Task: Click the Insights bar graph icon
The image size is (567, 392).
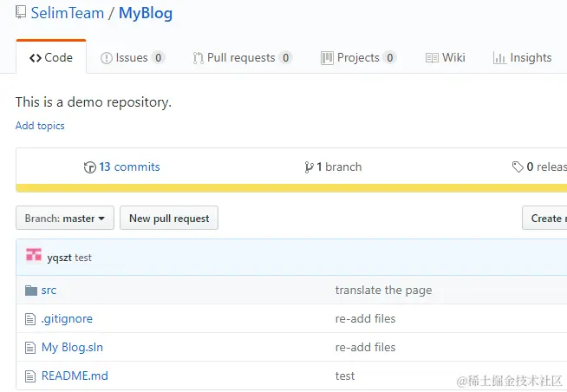Action: pyautogui.click(x=499, y=58)
